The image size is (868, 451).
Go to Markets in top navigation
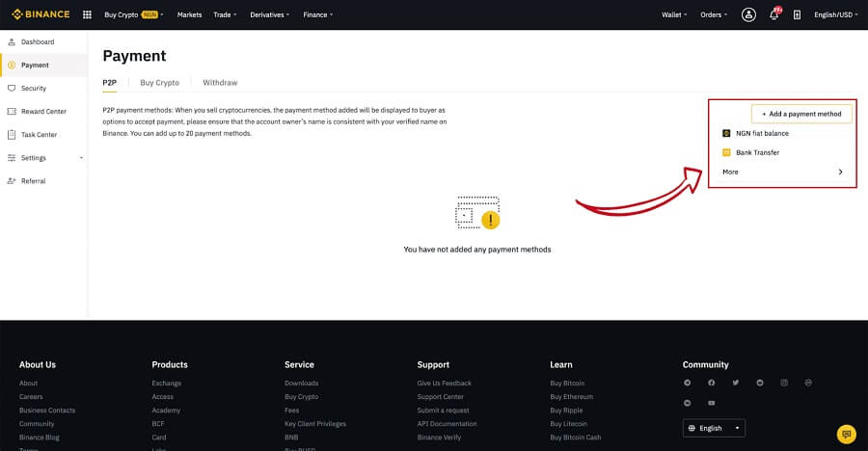point(189,15)
